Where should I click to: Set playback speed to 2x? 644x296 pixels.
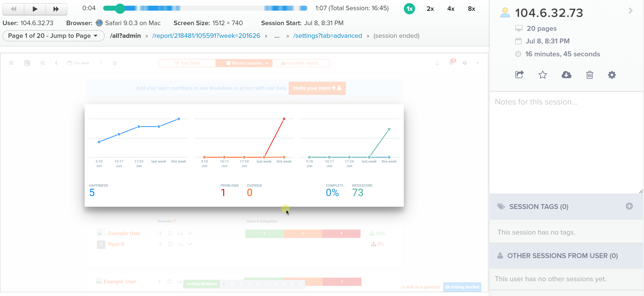(x=430, y=9)
